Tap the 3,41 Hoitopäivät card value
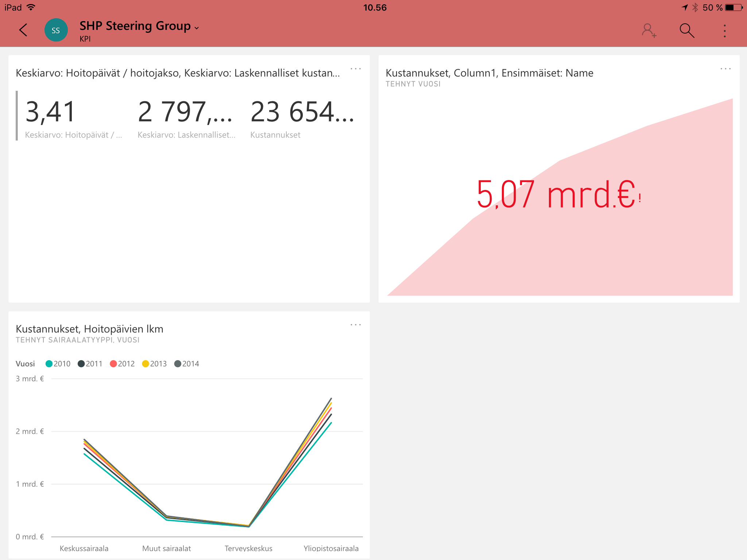 50,112
